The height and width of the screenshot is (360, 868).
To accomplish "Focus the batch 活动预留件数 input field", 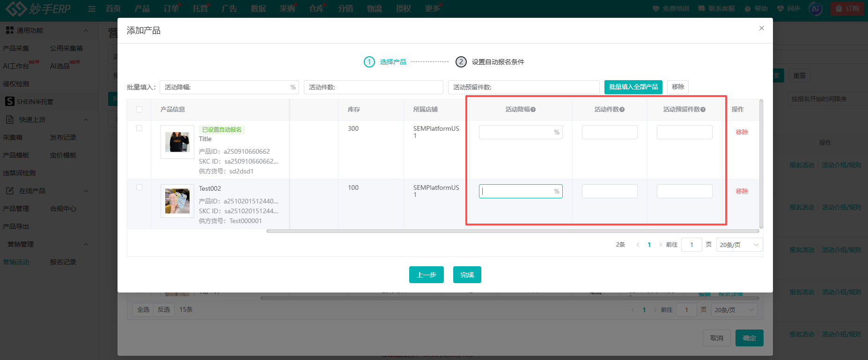I will pos(524,87).
